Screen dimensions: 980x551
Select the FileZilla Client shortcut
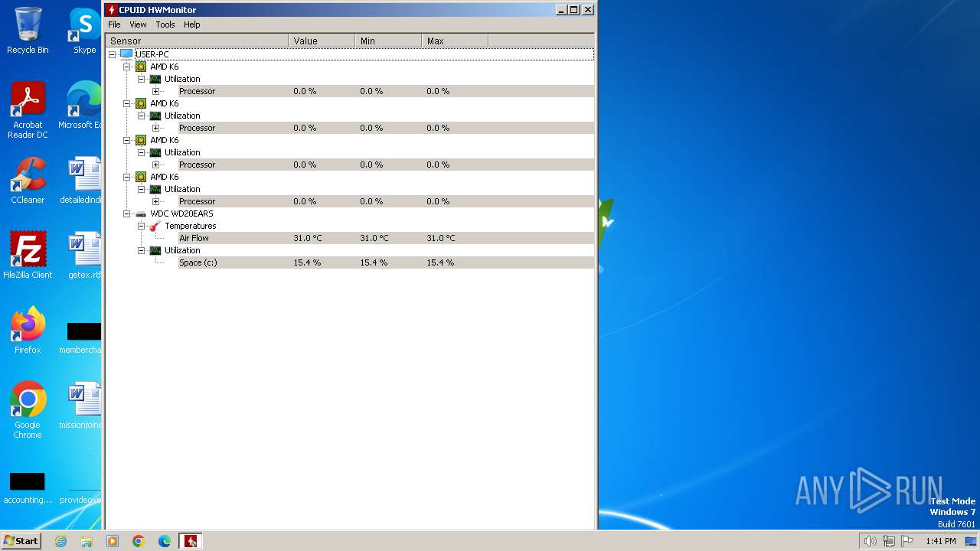28,256
